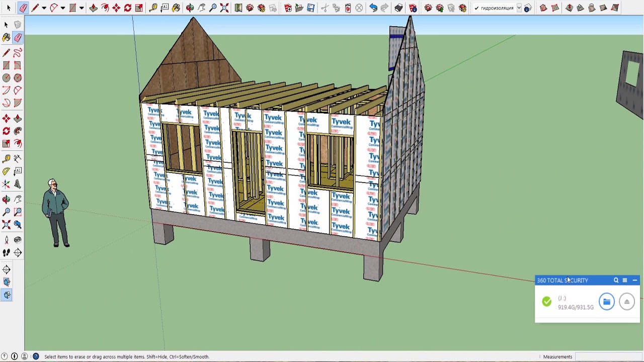Click Zoom Extents in top toolbar
The image size is (644, 362).
[224, 8]
